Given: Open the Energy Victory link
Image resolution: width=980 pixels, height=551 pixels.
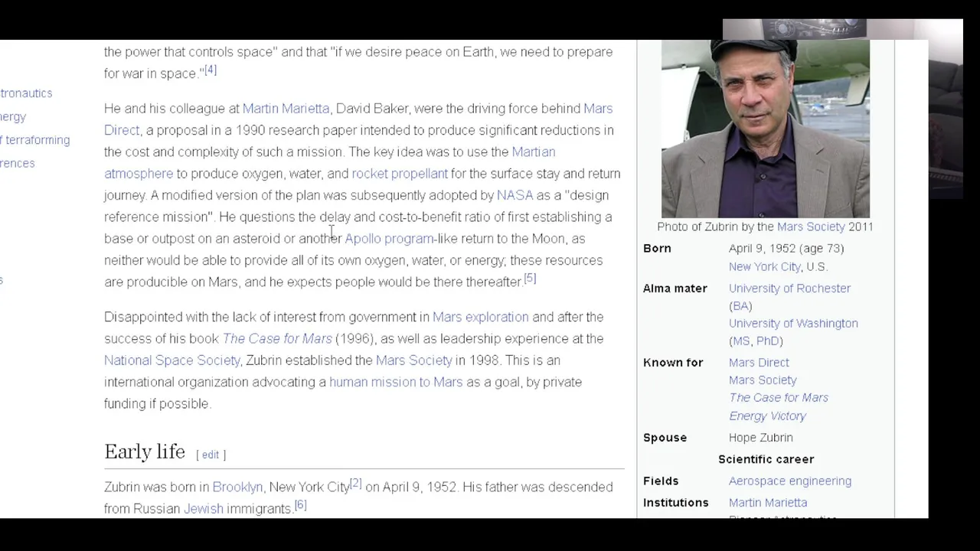Looking at the screenshot, I should point(767,416).
